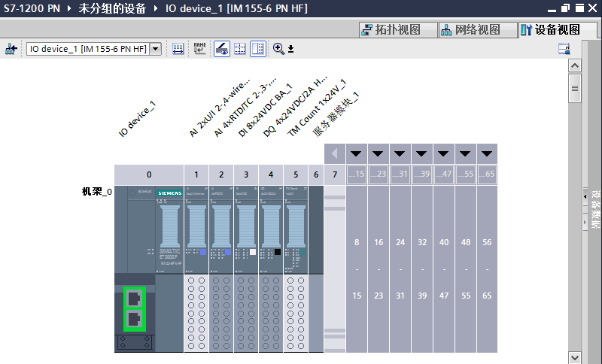The image size is (602, 364).
Task: Select the TM Count module in slot 5
Action: 296,268
